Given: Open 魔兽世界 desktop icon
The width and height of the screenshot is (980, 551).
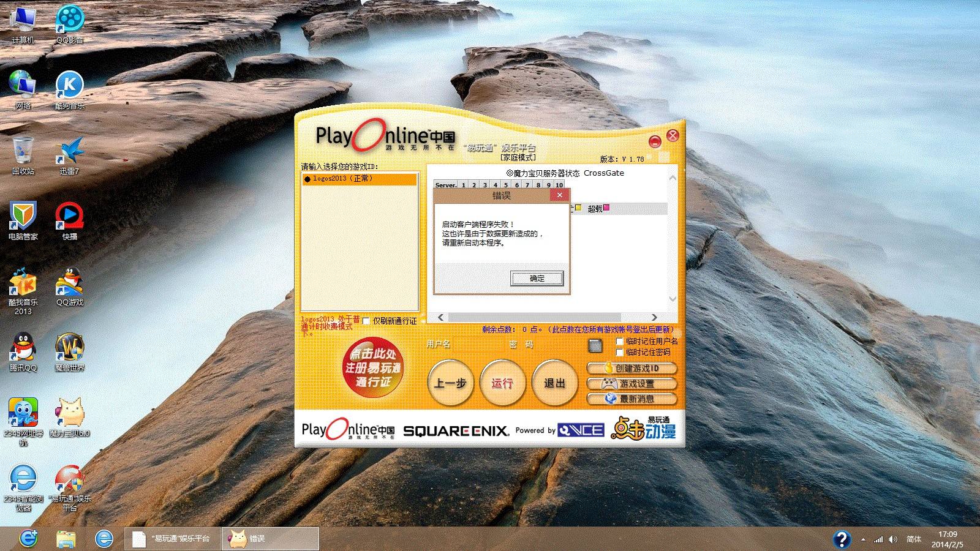Looking at the screenshot, I should pyautogui.click(x=70, y=353).
